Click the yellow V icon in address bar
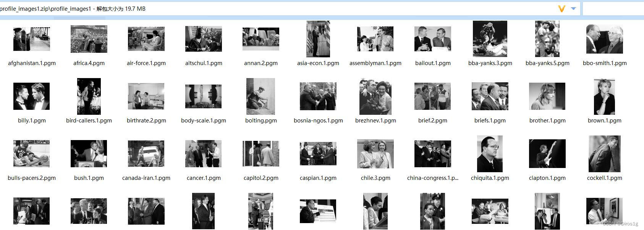 [561, 8]
